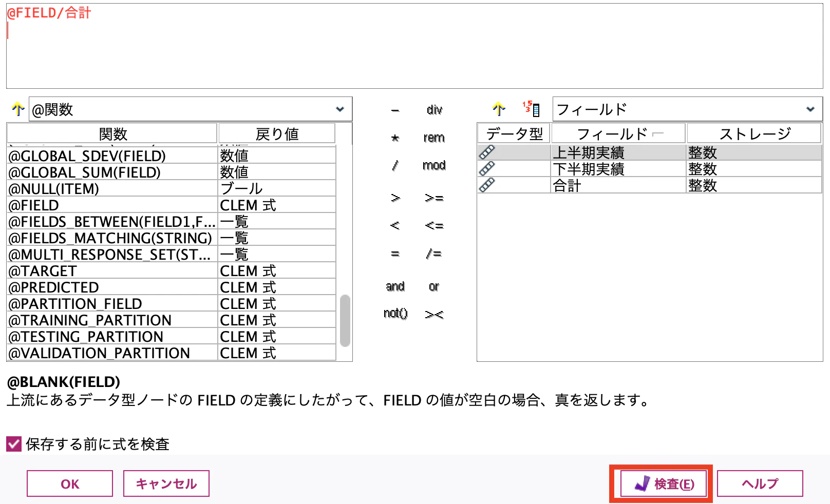Insert the not() function
This screenshot has height=504, width=830.
click(x=395, y=313)
